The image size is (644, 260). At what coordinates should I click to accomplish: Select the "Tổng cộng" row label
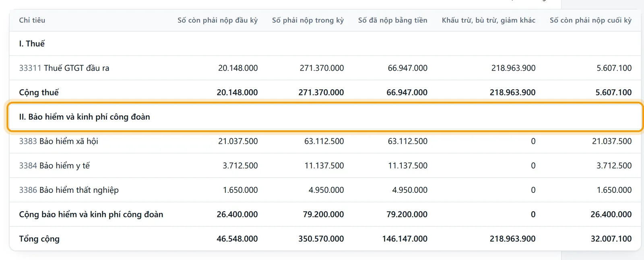pos(39,239)
